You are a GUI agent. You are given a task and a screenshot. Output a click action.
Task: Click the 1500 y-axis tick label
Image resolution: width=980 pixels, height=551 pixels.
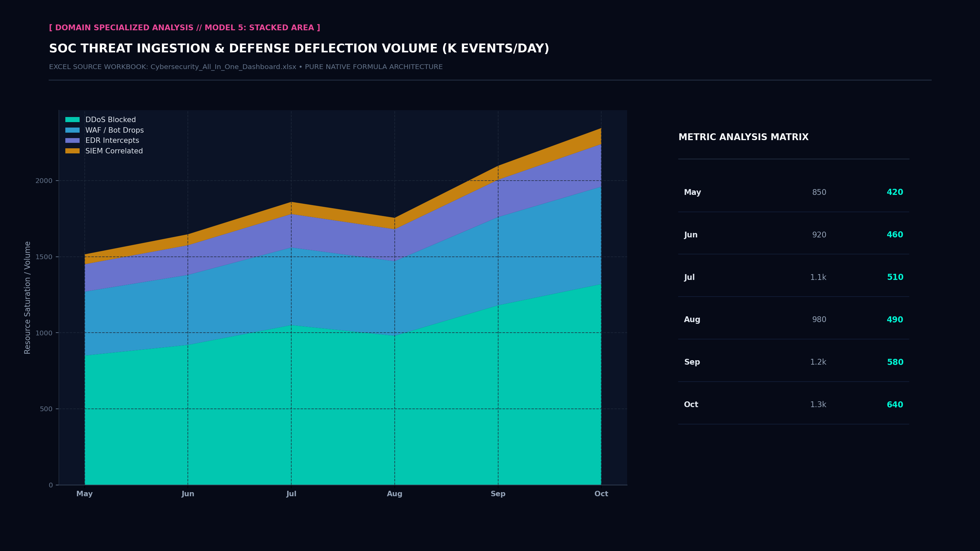pos(44,257)
